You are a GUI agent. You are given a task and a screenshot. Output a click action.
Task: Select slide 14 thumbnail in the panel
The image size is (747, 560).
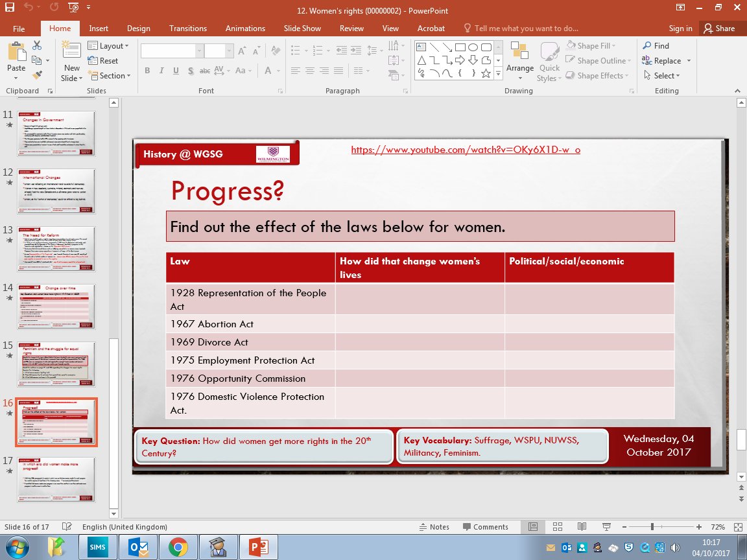(56, 306)
